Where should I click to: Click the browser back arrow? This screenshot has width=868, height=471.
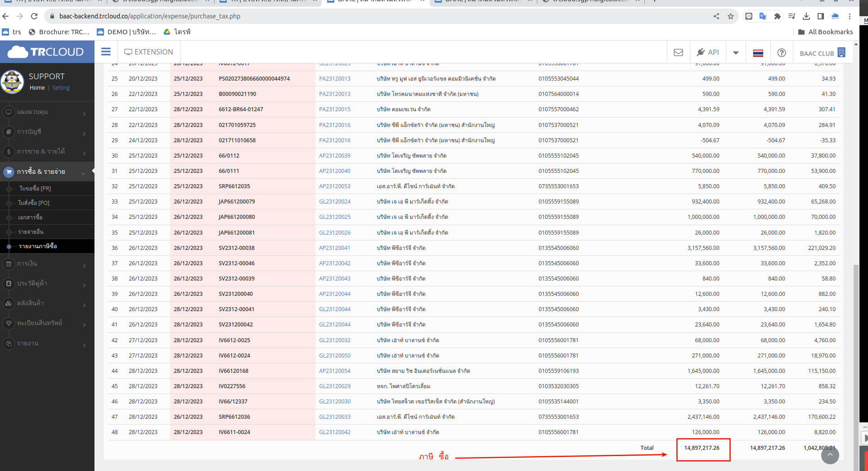pos(5,16)
